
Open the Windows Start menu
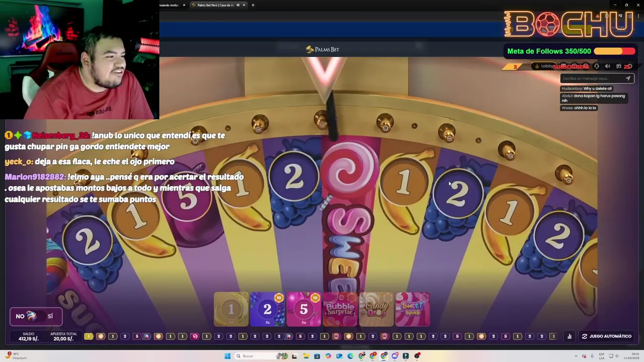(227, 356)
